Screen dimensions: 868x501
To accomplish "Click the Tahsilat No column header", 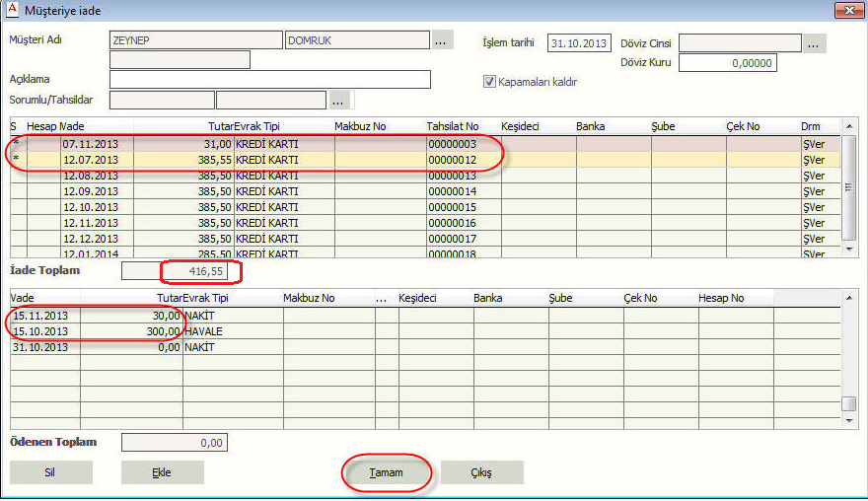I will tap(452, 126).
